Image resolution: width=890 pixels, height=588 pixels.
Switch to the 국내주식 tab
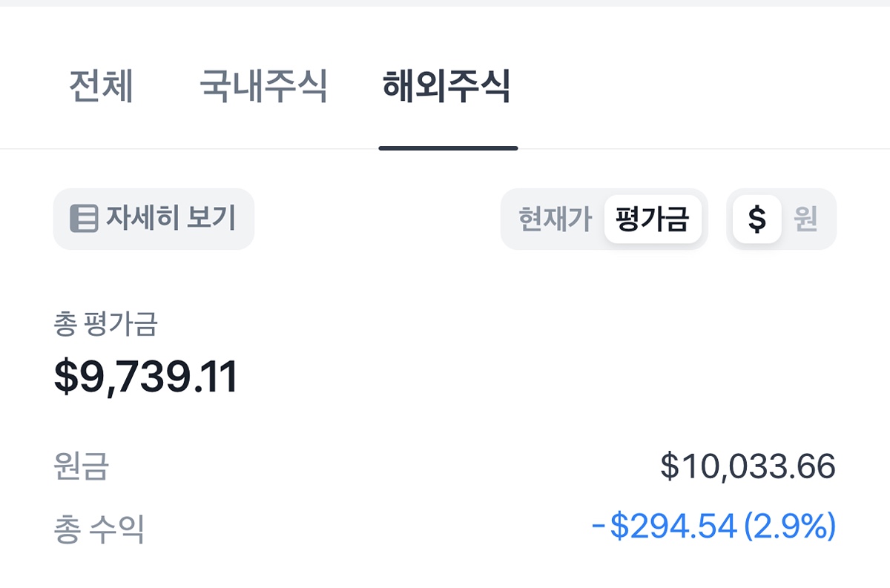pyautogui.click(x=263, y=87)
